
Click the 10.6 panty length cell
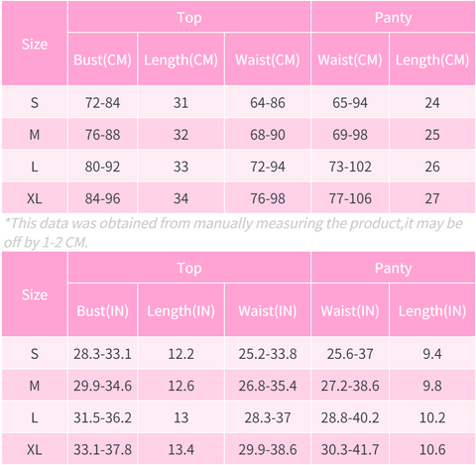point(432,449)
